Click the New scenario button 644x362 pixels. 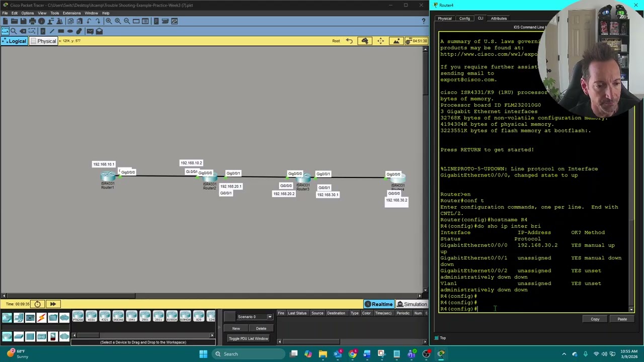(x=236, y=328)
